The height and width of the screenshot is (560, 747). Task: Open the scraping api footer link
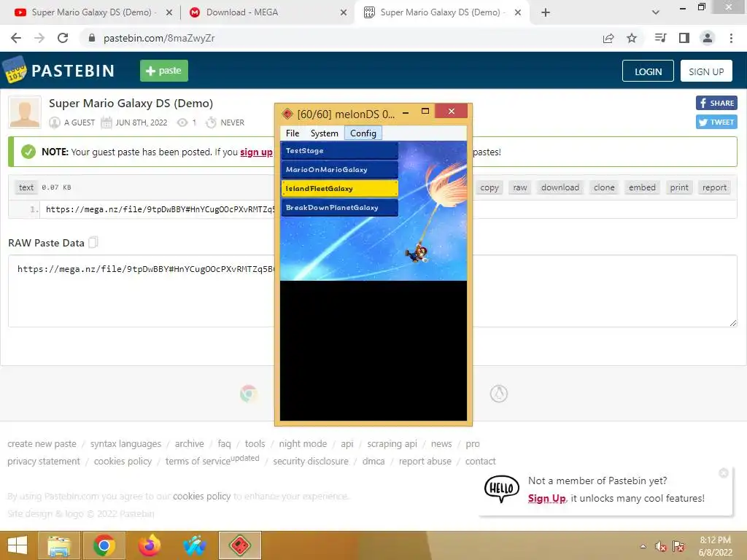click(392, 444)
